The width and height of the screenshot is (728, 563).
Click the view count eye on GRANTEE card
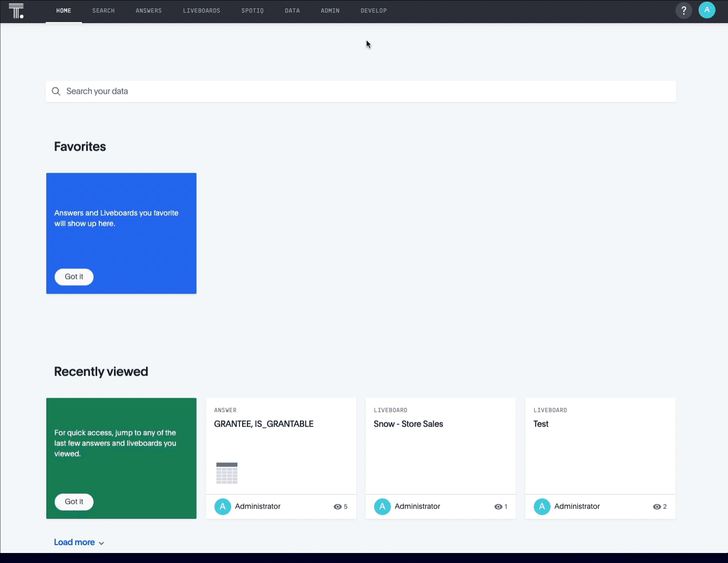338,507
